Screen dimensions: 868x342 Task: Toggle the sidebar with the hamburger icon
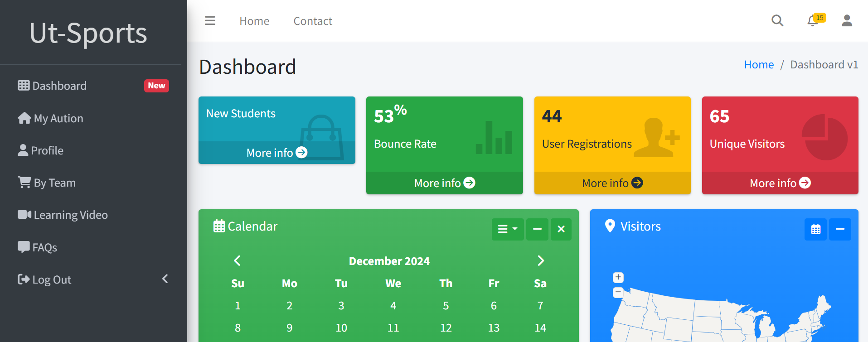(210, 21)
